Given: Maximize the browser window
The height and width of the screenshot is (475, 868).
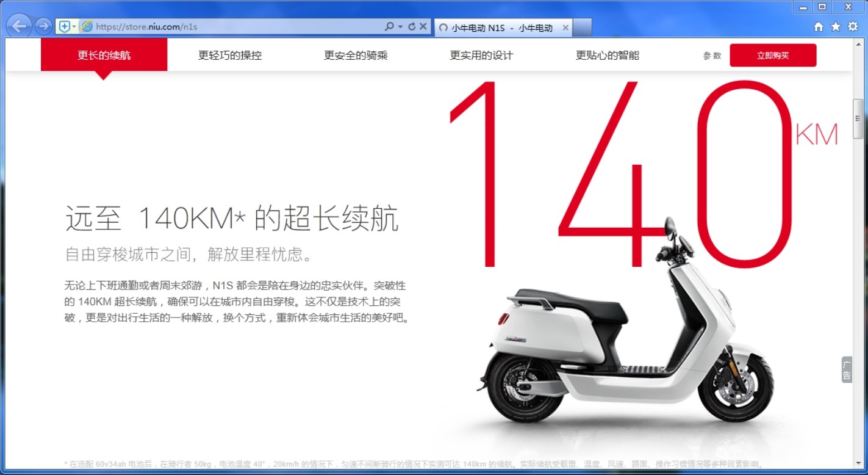Looking at the screenshot, I should (822, 7).
